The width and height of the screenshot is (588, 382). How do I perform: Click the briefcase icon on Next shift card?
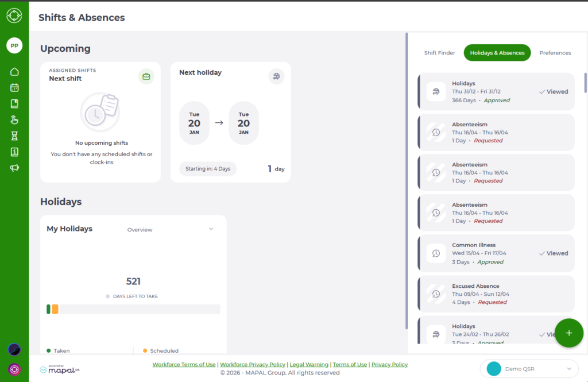tap(146, 76)
